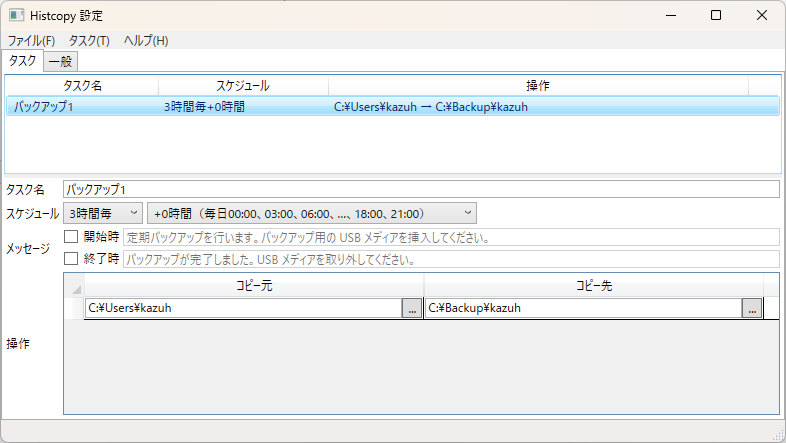Switch to the 一般 tab
The height and width of the screenshot is (443, 786).
coord(60,61)
